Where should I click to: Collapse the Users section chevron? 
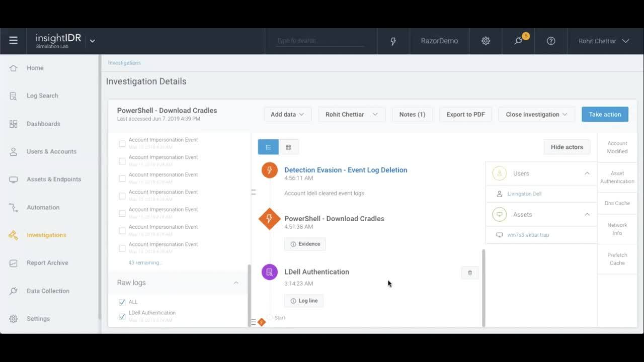587,173
